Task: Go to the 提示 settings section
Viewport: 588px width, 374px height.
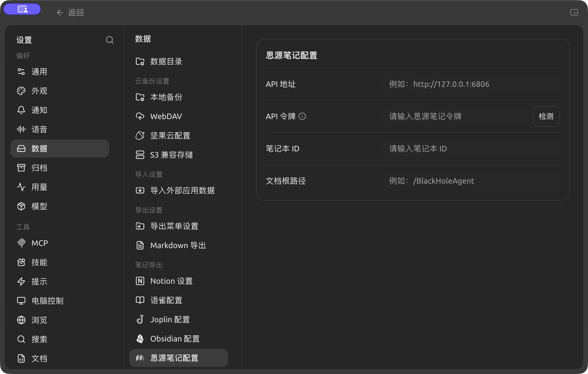Action: [x=60, y=281]
